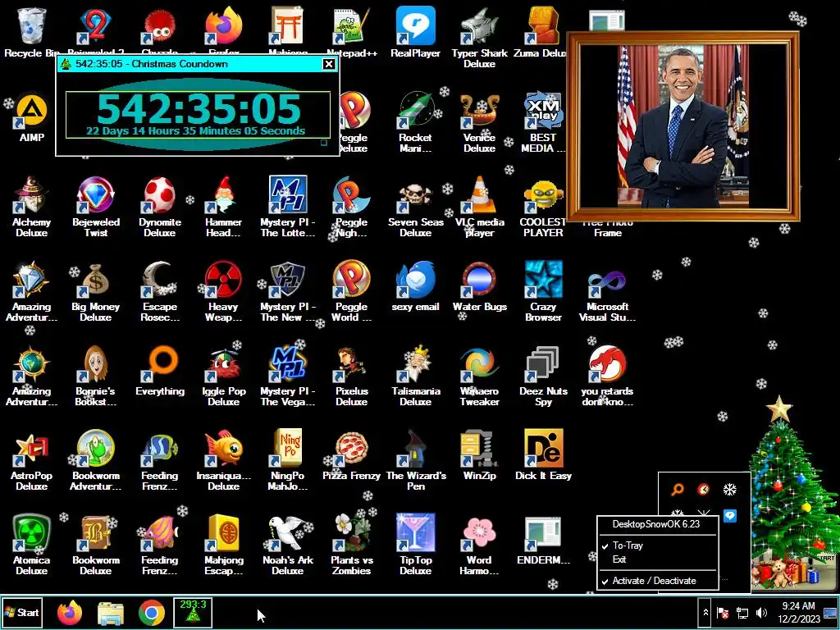The width and height of the screenshot is (840, 630).
Task: Open the Recycle Bin desktop icon
Action: coord(32,32)
